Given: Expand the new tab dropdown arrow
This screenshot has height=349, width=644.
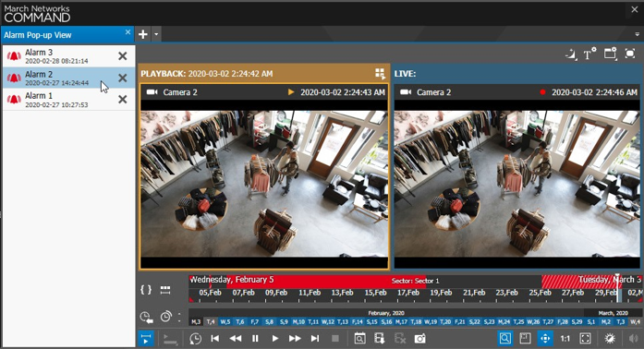Looking at the screenshot, I should click(x=156, y=34).
